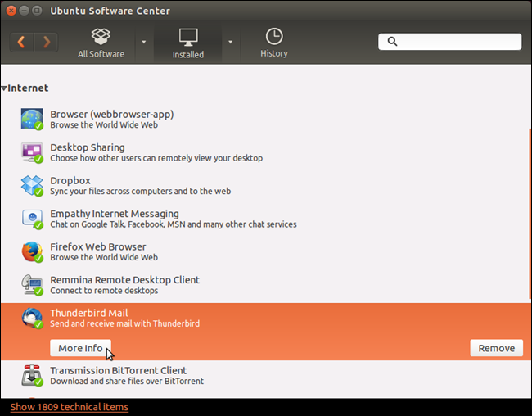Open the History view

coord(274,43)
